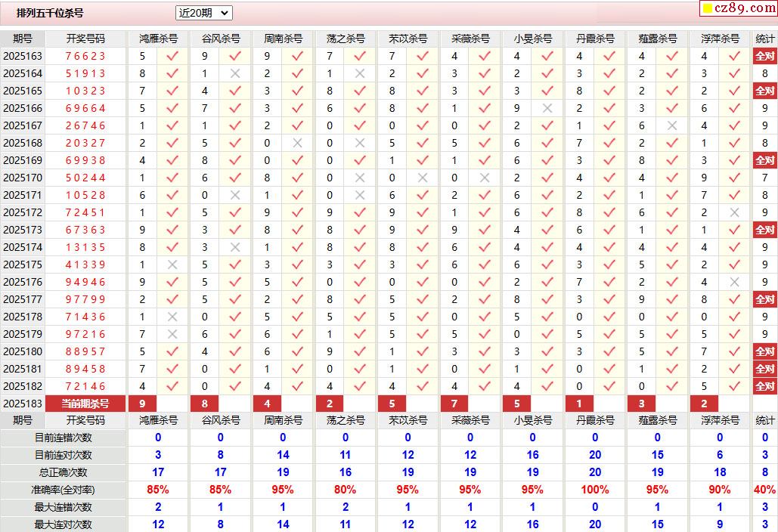Click the period number 2025176
Viewport: 778px width, 532px height.
tap(23, 282)
